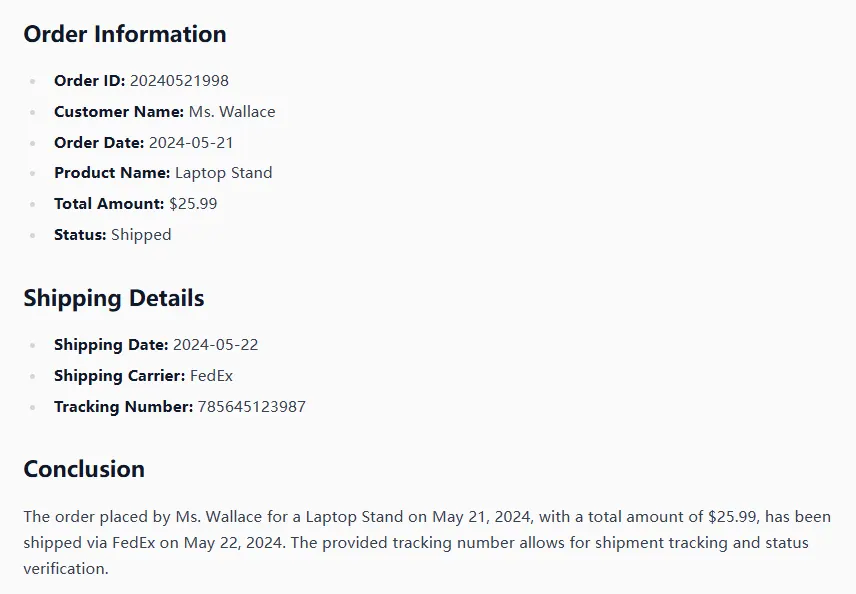This screenshot has width=856, height=594.
Task: Click the $25.99 amount in the list
Action: pyautogui.click(x=193, y=204)
